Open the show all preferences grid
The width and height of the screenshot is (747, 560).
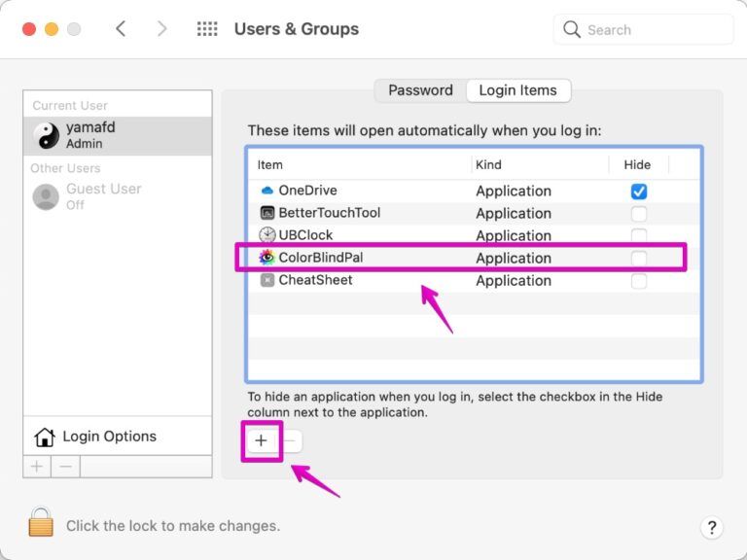point(207,29)
